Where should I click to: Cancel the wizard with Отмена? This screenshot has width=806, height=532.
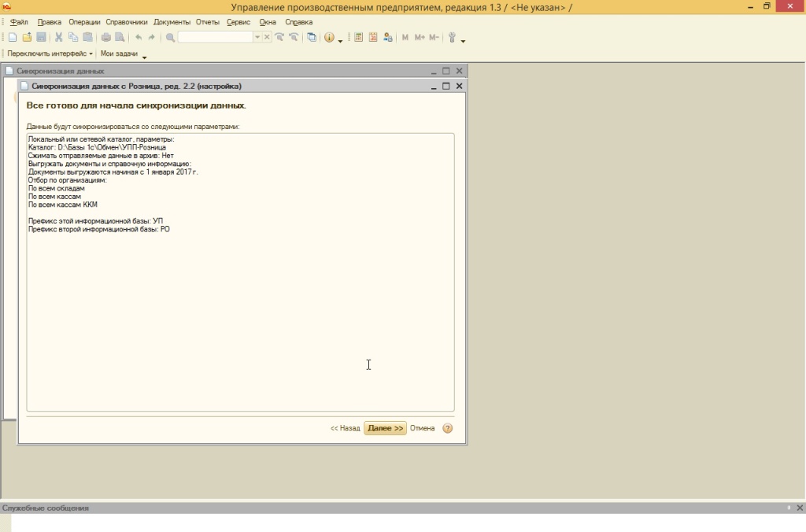point(422,429)
